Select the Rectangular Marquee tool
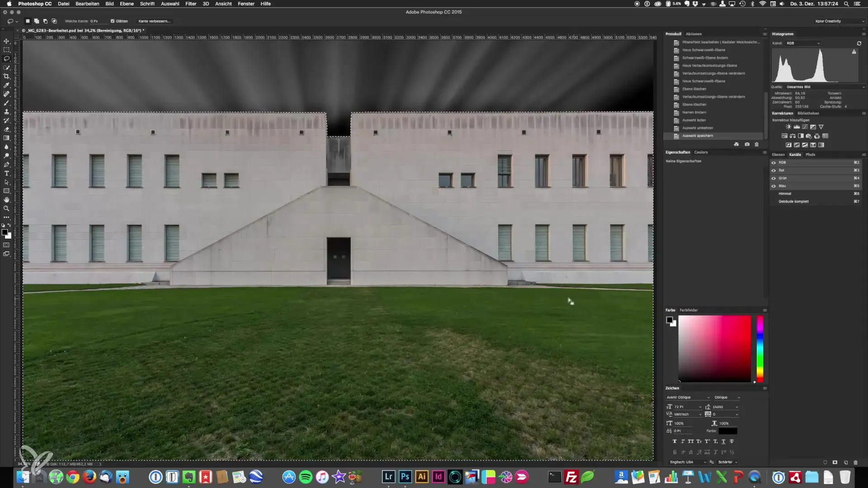This screenshot has width=868, height=488. tap(6, 50)
